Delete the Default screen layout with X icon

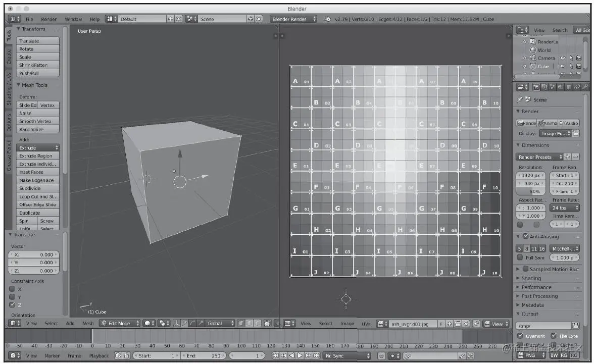(179, 19)
